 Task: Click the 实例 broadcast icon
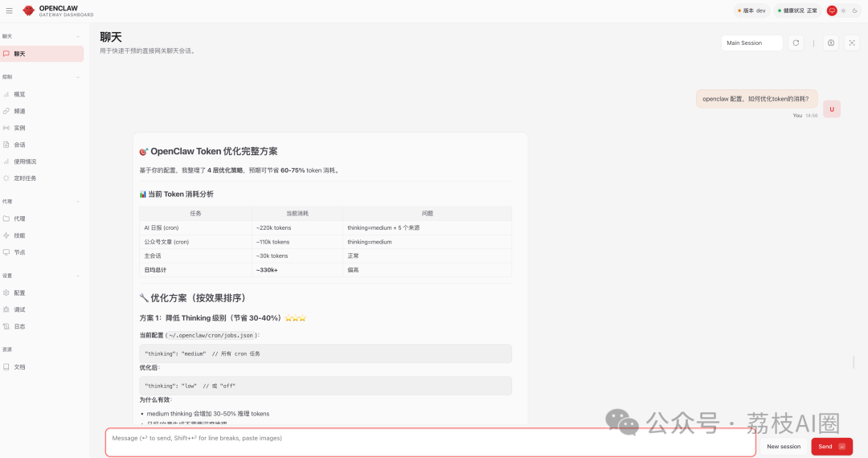[6, 128]
